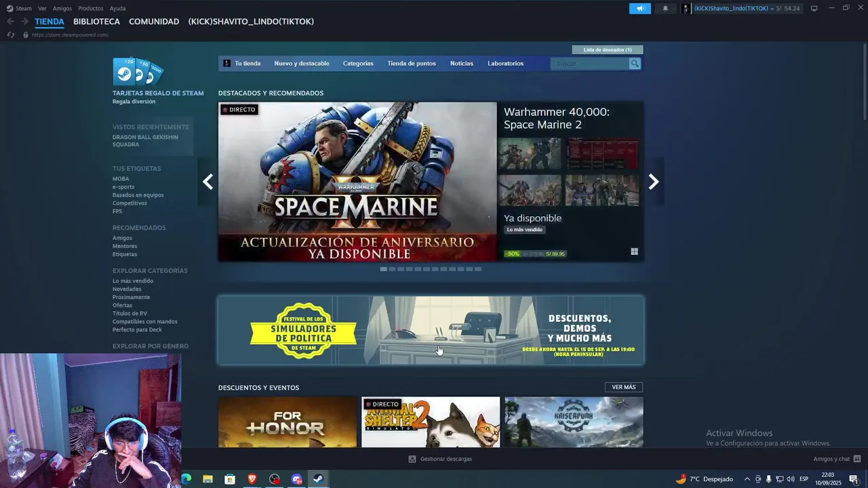Click the store search input field
The width and height of the screenshot is (868, 488).
pos(590,63)
